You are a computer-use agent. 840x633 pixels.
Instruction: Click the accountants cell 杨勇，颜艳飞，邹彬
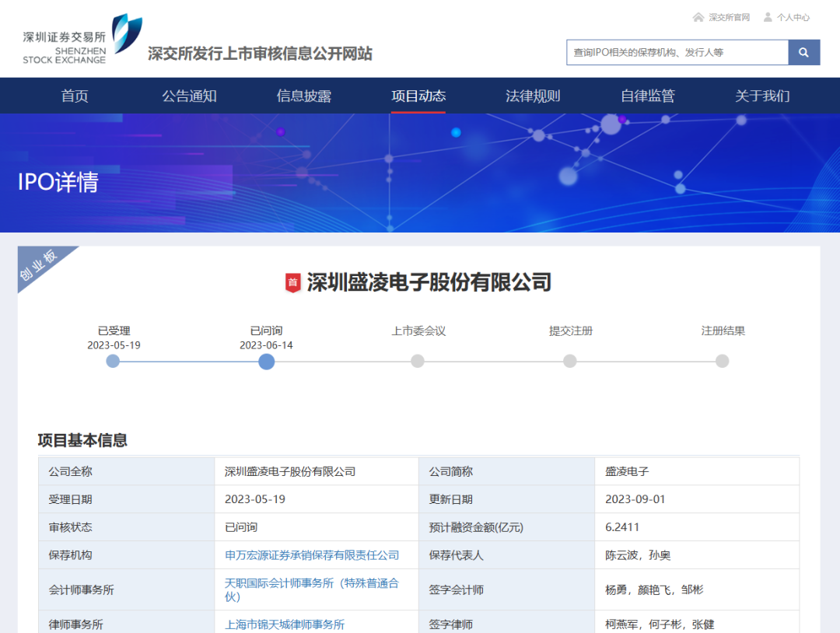click(x=697, y=589)
